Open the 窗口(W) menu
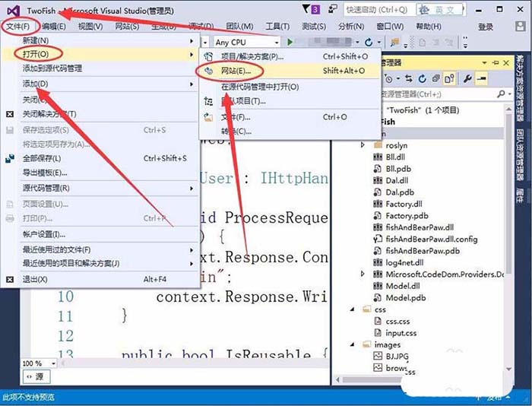This screenshot has width=532, height=406. coord(390,26)
